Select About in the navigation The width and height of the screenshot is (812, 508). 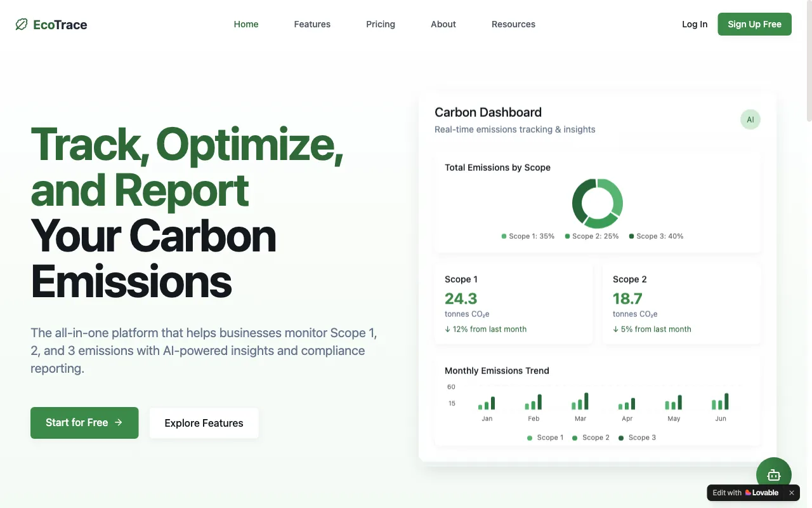click(443, 24)
